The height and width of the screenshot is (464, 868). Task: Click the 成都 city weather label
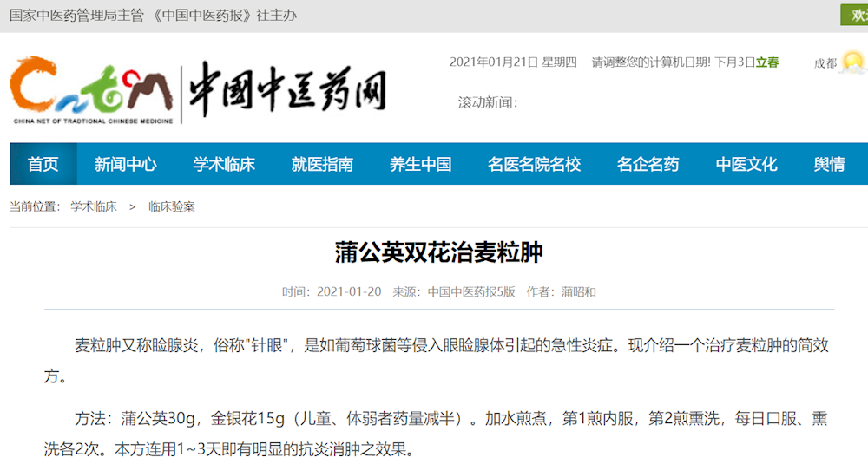tap(825, 63)
